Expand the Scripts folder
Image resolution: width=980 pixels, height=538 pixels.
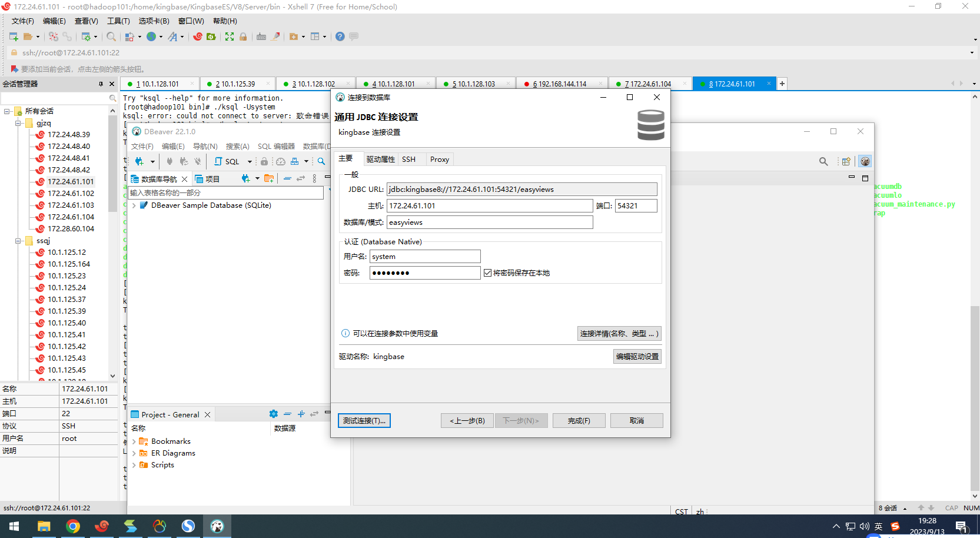click(134, 465)
